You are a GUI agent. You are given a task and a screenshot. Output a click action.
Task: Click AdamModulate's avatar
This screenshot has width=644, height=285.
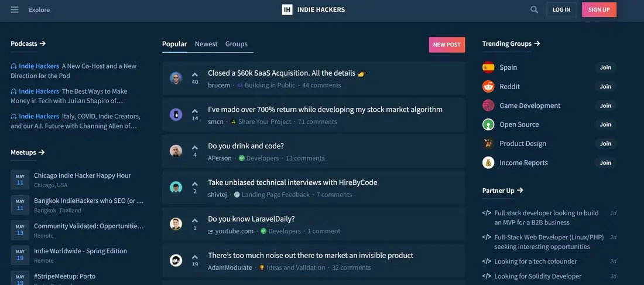point(176,260)
